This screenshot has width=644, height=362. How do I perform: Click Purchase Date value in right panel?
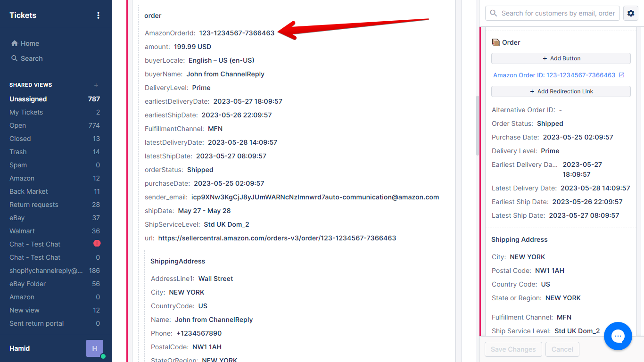[578, 137]
